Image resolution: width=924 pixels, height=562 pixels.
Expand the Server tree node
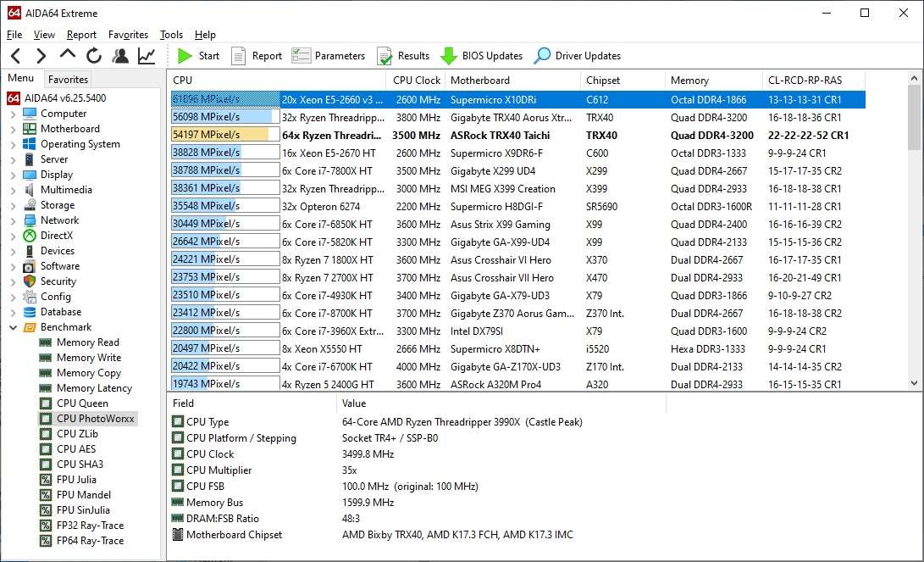tap(13, 160)
